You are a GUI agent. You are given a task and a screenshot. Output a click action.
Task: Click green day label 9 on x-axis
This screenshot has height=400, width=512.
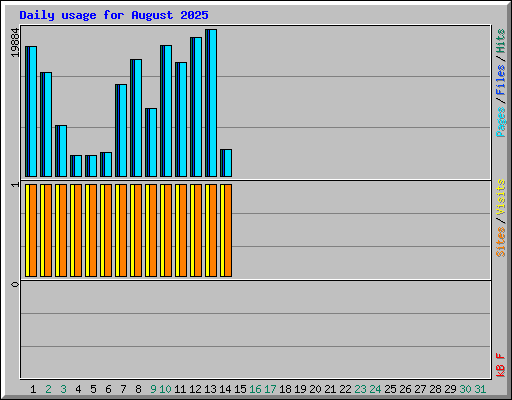pyautogui.click(x=153, y=389)
